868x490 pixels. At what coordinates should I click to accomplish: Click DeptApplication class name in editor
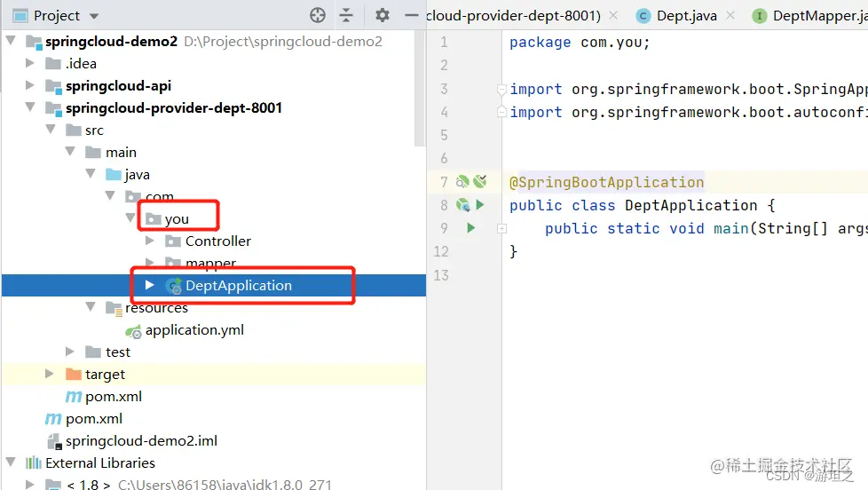point(690,205)
